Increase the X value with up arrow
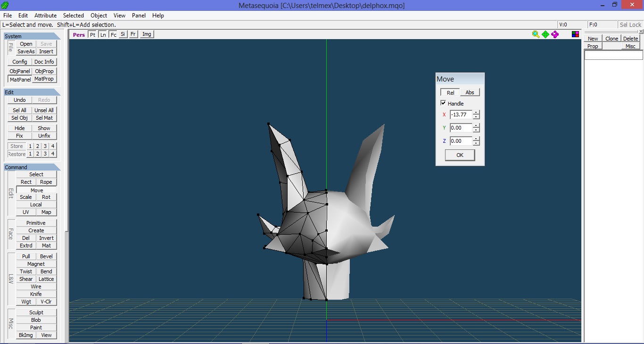The width and height of the screenshot is (644, 344). pos(476,113)
